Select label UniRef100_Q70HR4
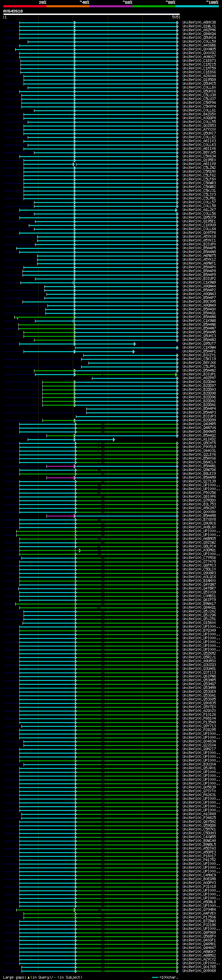The width and height of the screenshot is (222, 980). (x=199, y=909)
